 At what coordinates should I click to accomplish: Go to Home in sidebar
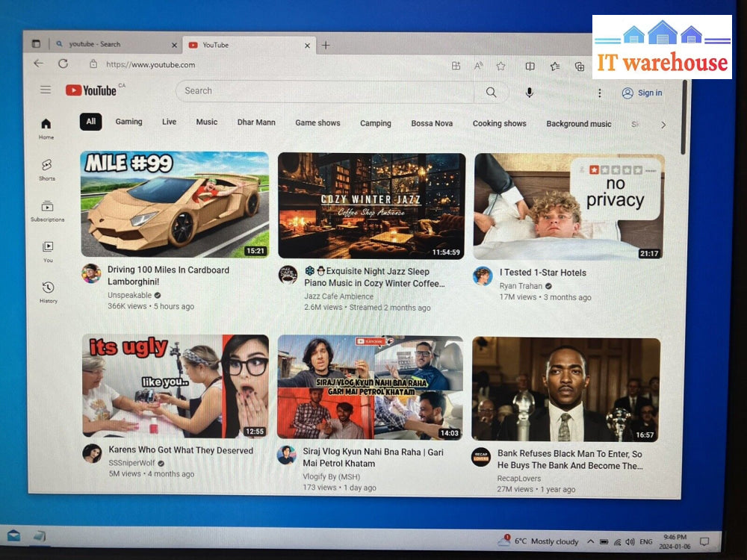point(46,128)
